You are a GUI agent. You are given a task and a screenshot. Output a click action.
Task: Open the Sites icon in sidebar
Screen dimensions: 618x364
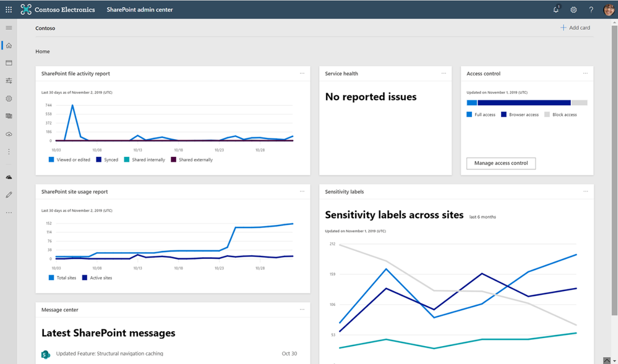point(9,63)
